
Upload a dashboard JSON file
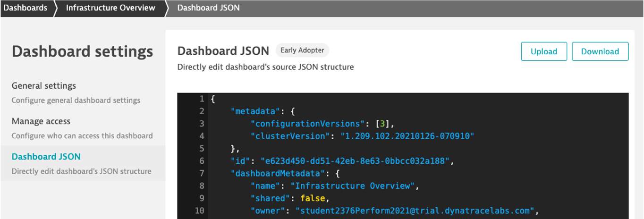544,51
